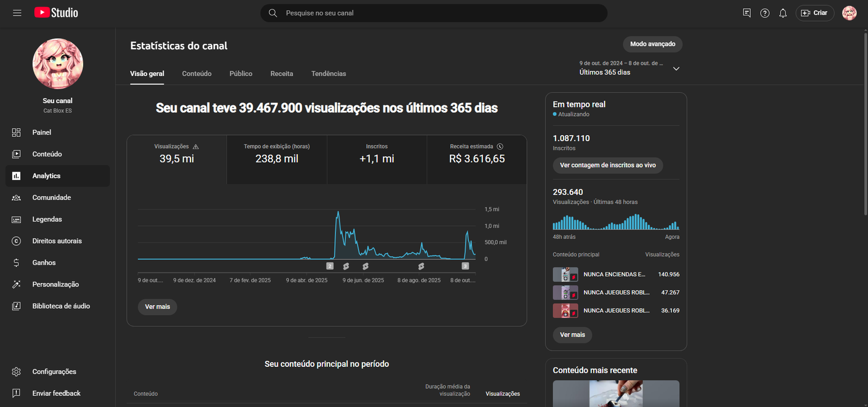Screen dimensions: 868x407
Task: Open account menu via top-right avatar
Action: point(850,13)
